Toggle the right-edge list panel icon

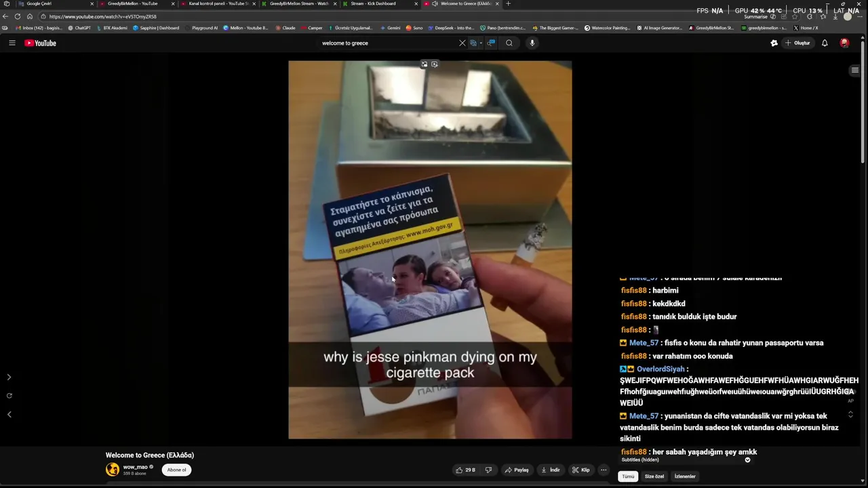point(855,70)
